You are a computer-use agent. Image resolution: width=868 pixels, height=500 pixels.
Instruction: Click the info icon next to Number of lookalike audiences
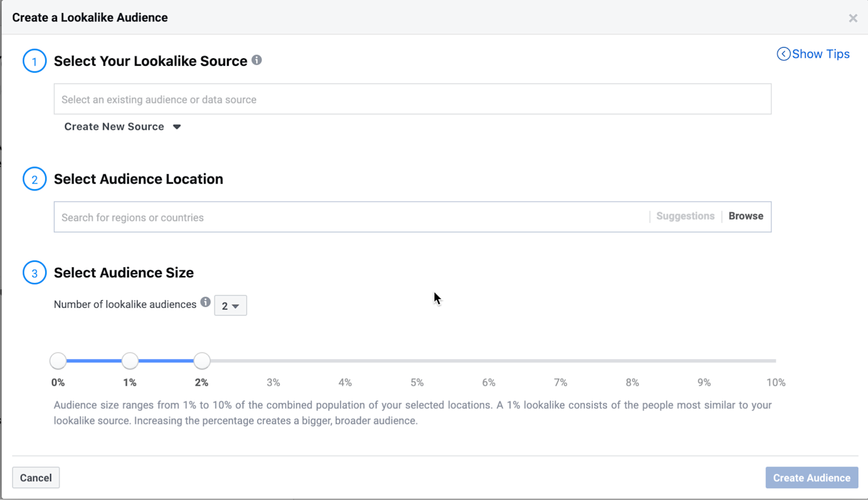[x=206, y=303]
